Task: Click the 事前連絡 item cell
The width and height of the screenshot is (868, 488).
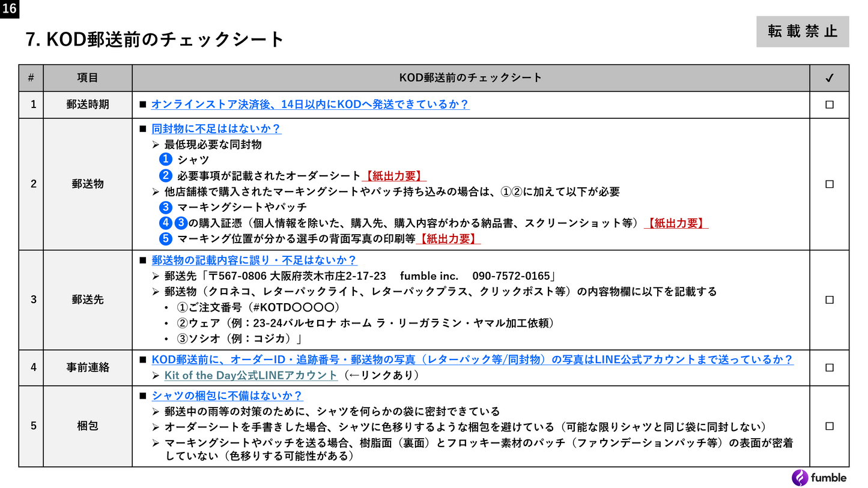Action: point(88,367)
